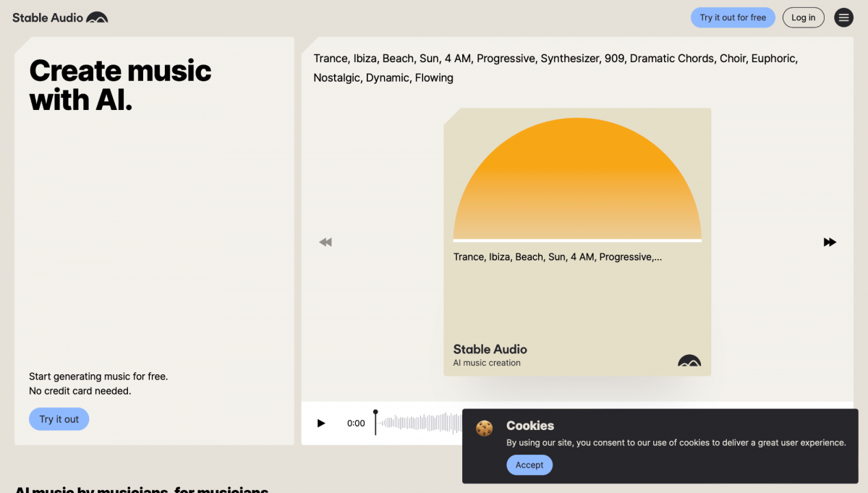
Task: Click the cookie icon in the banner
Action: [x=484, y=428]
